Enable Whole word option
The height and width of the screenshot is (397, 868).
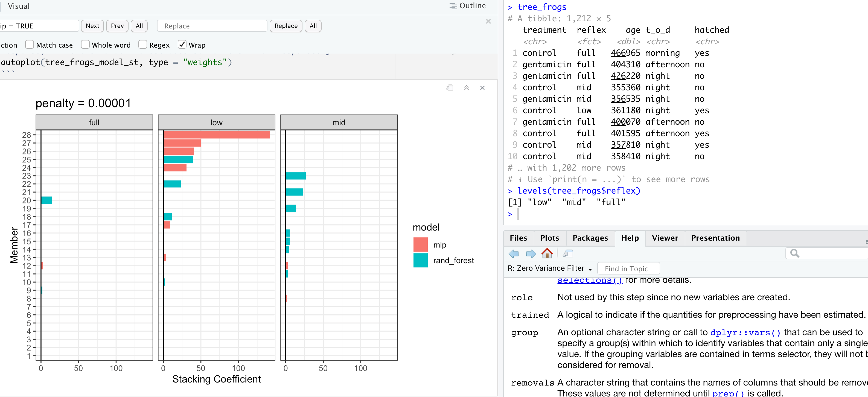tap(85, 45)
